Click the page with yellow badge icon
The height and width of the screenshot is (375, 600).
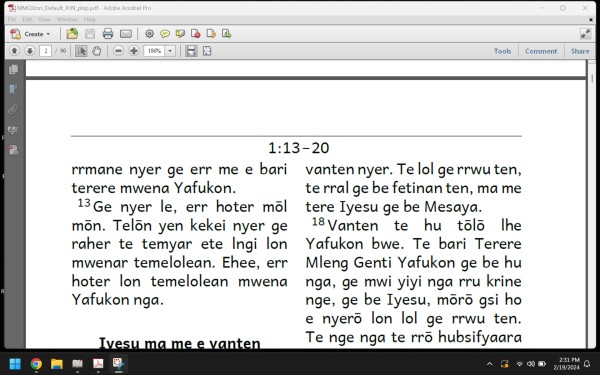[x=211, y=34]
